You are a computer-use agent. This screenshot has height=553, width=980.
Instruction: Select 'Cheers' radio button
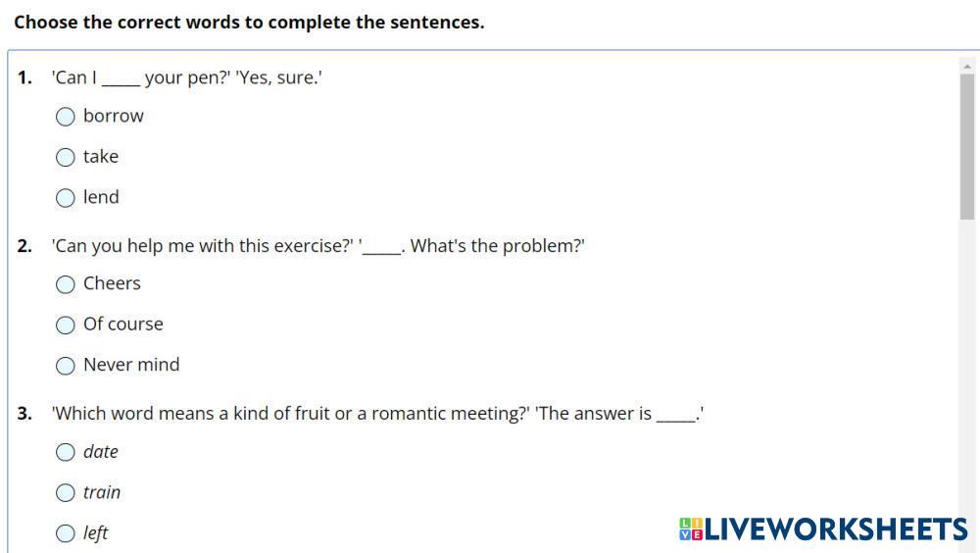click(x=66, y=284)
